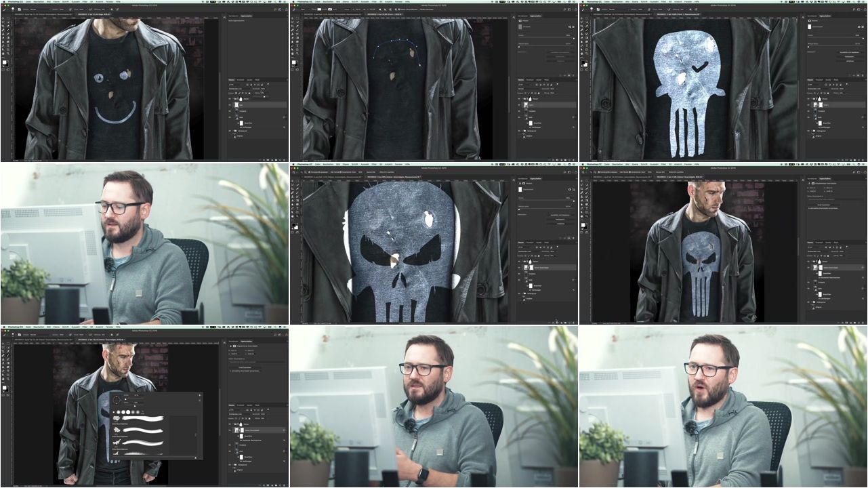Click layer mask thumbnail in skull close-up layers
This screenshot has width=868, height=488.
[x=531, y=268]
